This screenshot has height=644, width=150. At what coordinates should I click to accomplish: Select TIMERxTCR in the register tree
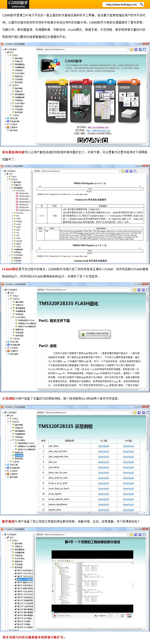pyautogui.click(x=24, y=205)
